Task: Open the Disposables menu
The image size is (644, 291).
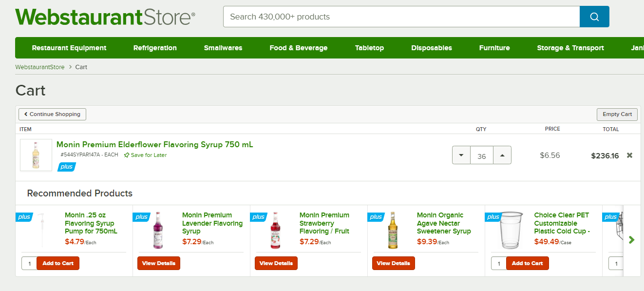Action: tap(432, 48)
